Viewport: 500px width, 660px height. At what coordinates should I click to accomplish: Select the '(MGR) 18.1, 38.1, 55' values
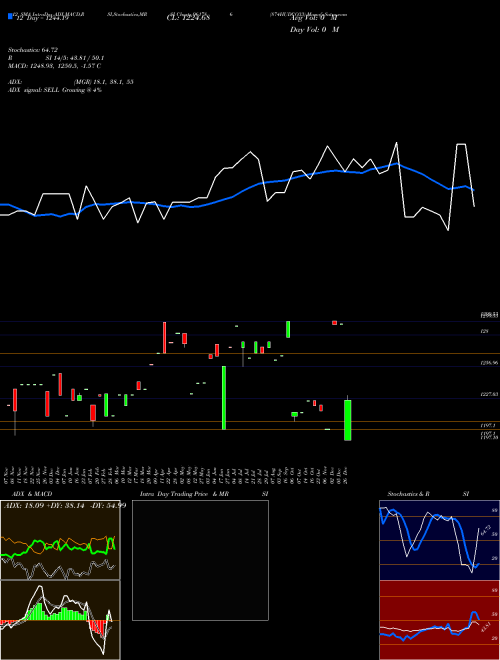pos(104,82)
